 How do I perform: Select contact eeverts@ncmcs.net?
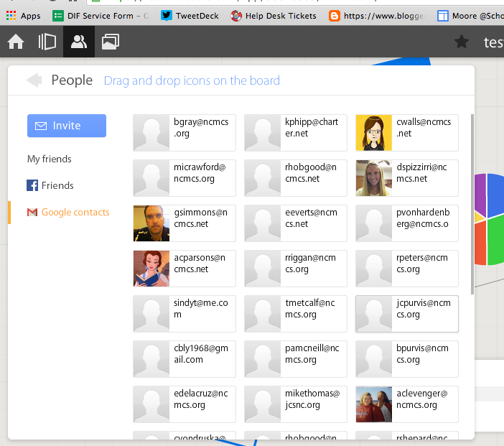click(296, 223)
